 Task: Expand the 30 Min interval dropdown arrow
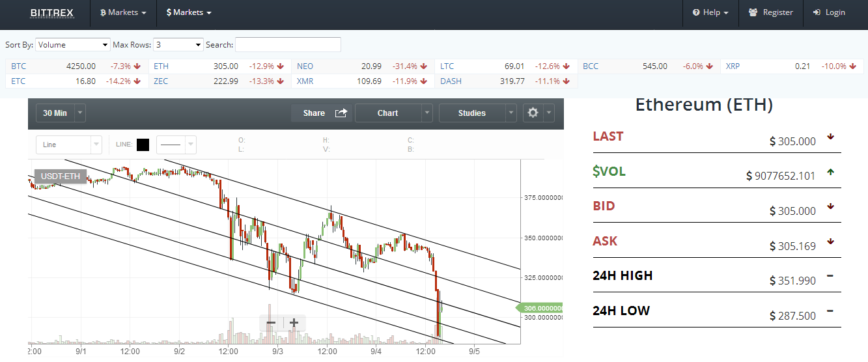[x=80, y=113]
